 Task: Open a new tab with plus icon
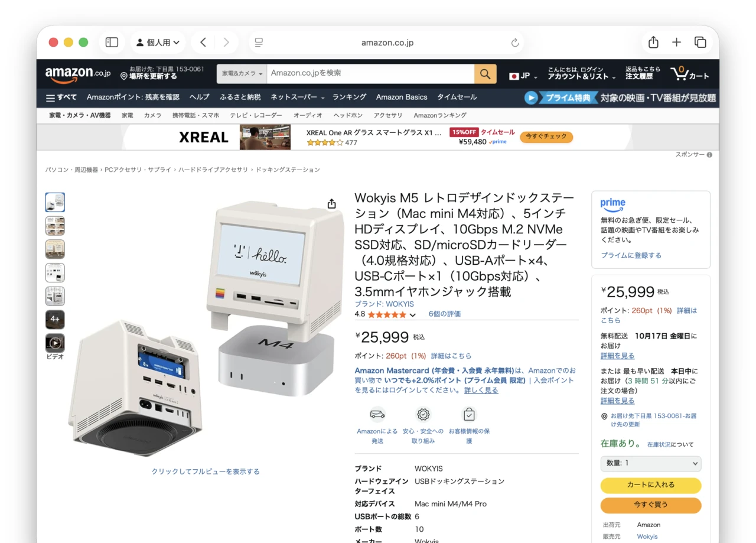677,43
